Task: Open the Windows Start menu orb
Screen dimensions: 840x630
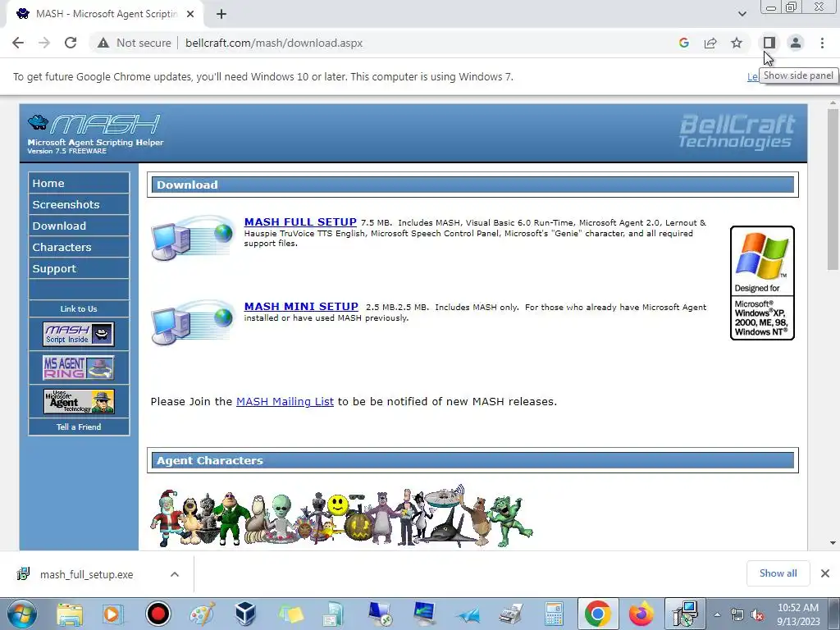Action: [x=21, y=614]
